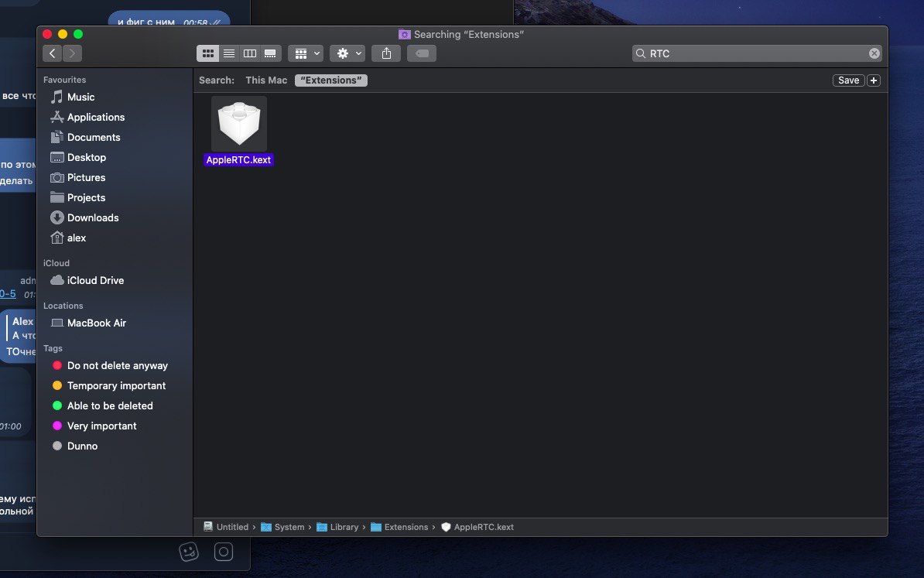Open Desktop in the sidebar
The width and height of the screenshot is (924, 578).
point(87,157)
